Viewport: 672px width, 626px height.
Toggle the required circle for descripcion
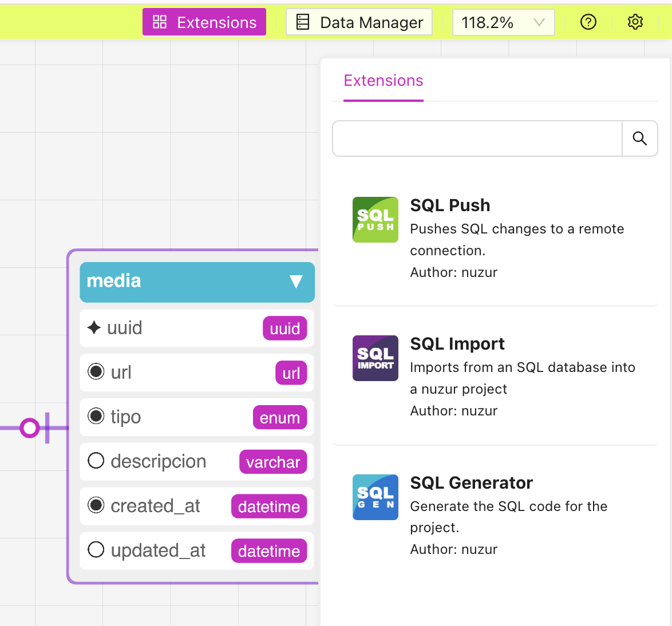pos(96,461)
